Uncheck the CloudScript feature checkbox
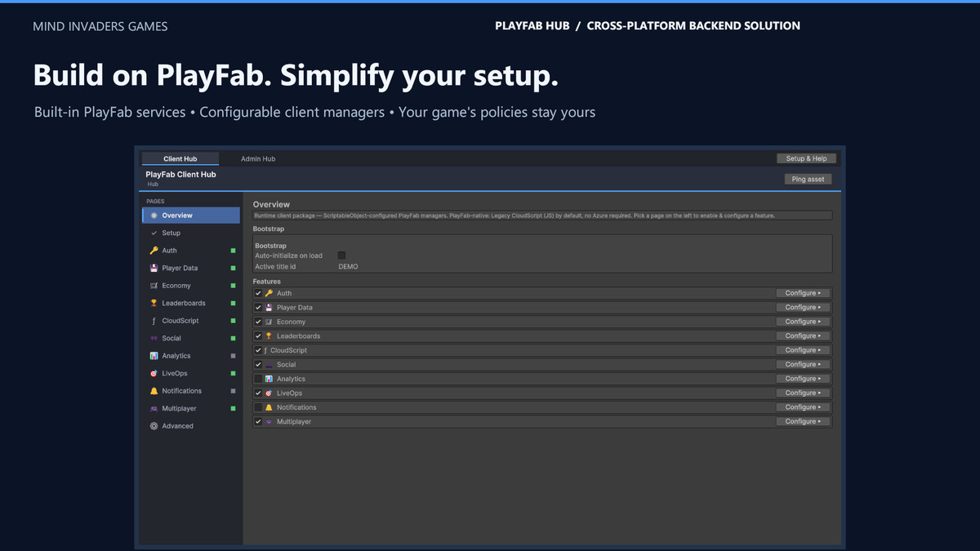The width and height of the screenshot is (980, 551). 258,350
